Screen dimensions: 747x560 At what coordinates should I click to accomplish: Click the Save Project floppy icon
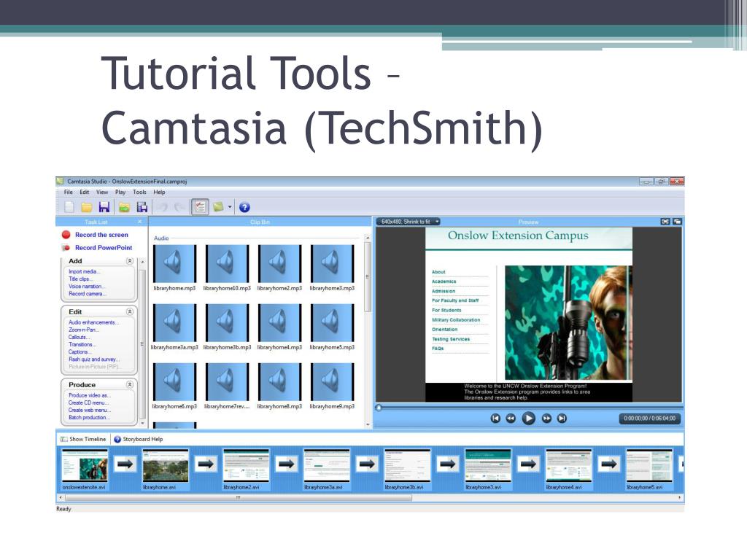click(x=104, y=206)
